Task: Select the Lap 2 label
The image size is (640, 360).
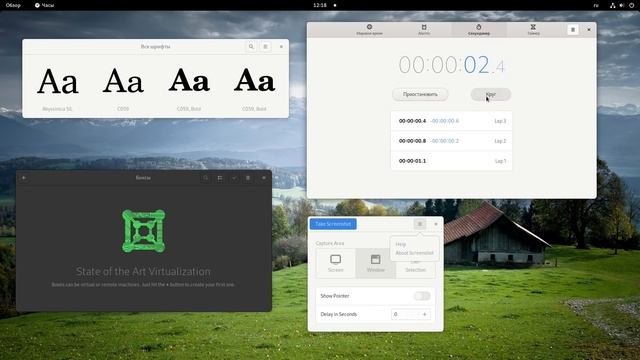Action: (x=500, y=141)
